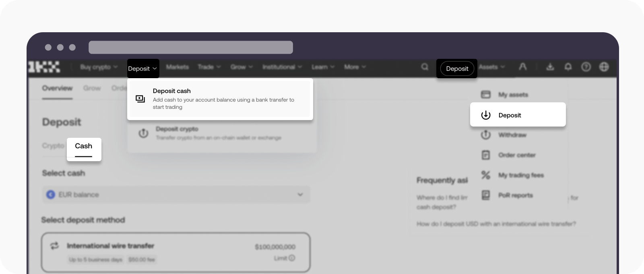
Task: Expand the More dropdown
Action: (x=355, y=67)
